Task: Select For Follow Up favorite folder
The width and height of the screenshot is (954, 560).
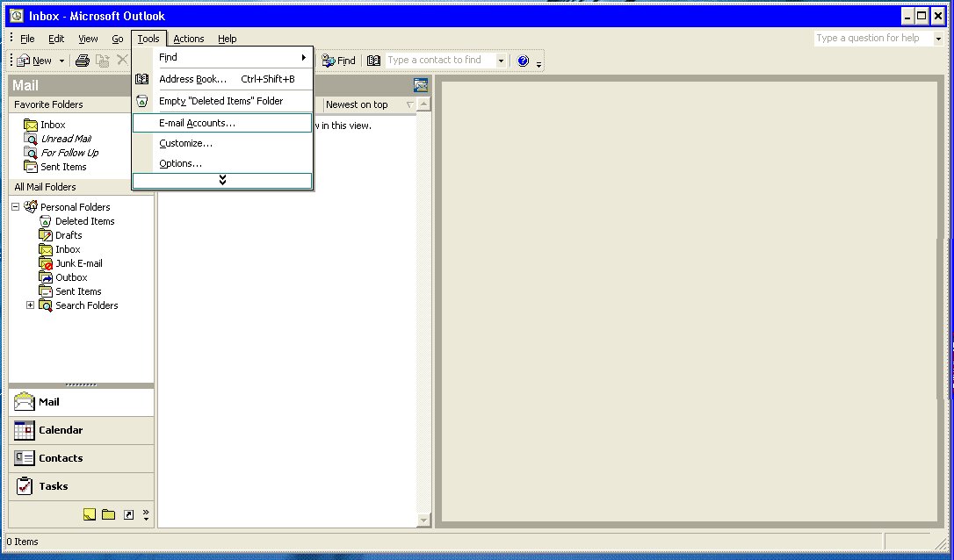Action: click(69, 153)
